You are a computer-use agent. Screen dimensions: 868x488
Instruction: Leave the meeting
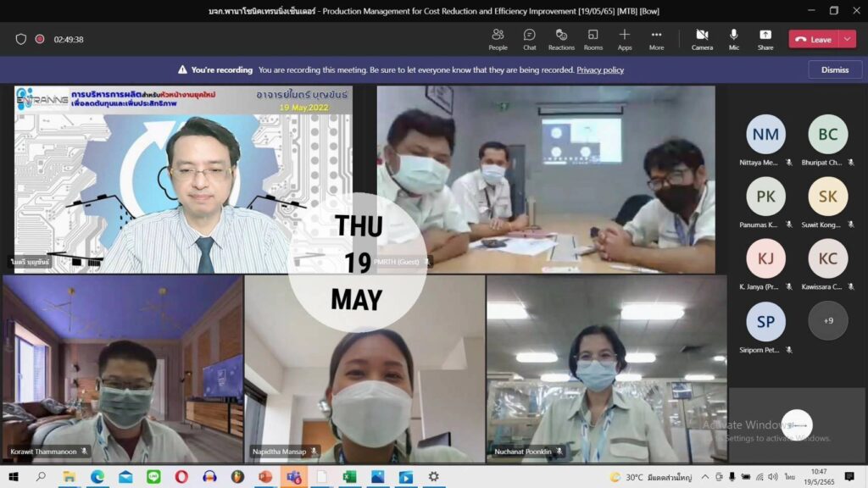pos(814,39)
